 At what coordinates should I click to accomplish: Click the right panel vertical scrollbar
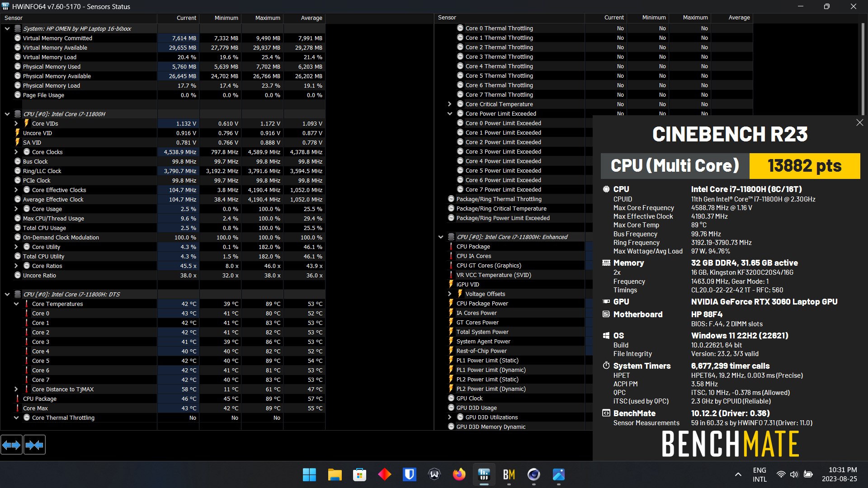pos(862,70)
